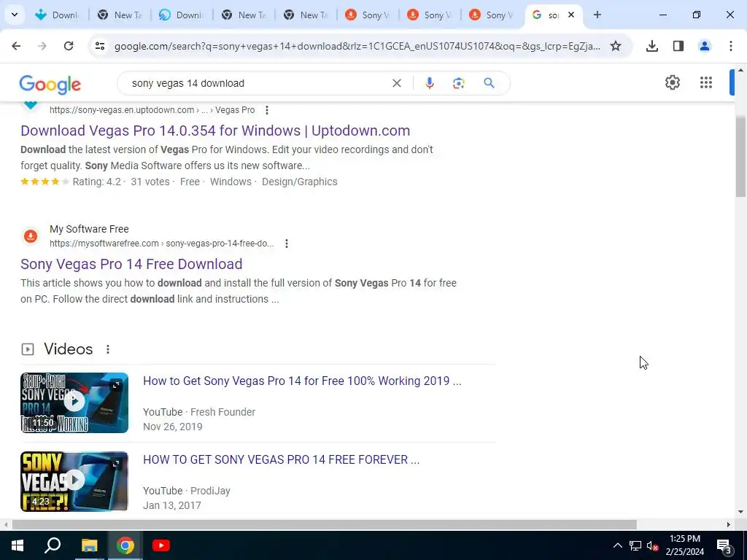
Task: Switch to the third New Tab
Action: 306,15
